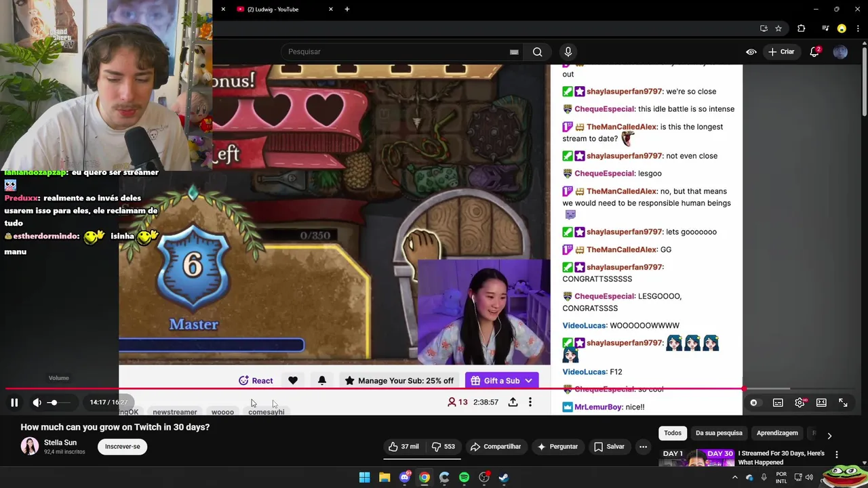
Task: Open media controls icon in browser toolbar
Action: click(x=825, y=28)
